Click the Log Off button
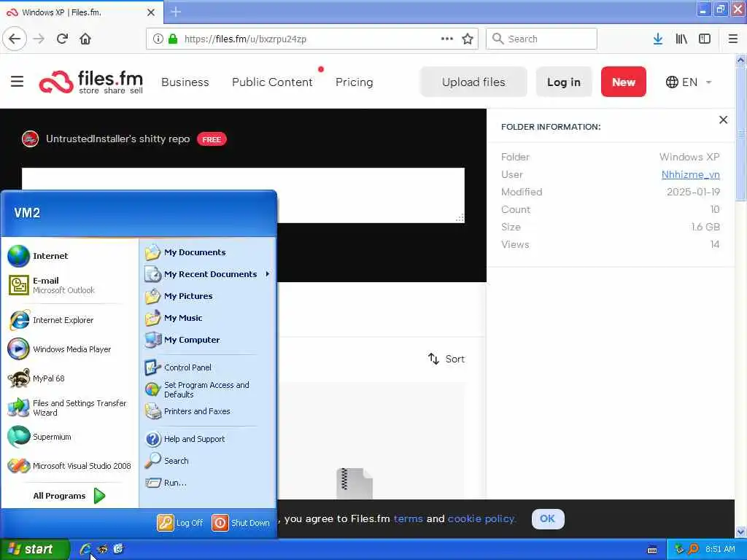This screenshot has height=560, width=747. [180, 522]
